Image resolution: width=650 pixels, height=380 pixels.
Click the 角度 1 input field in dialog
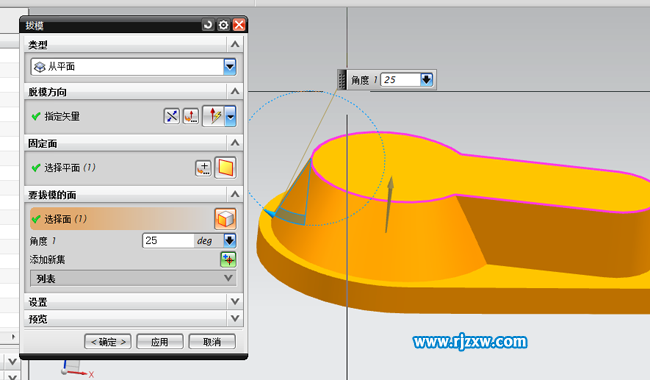click(x=168, y=240)
